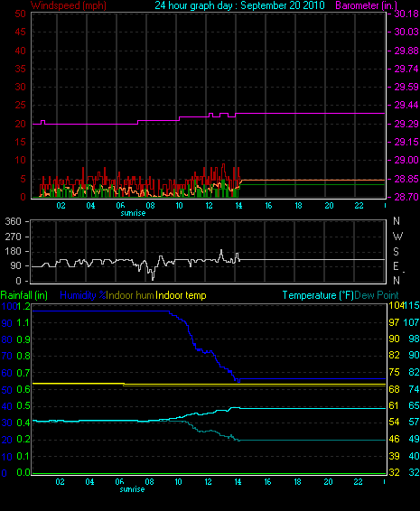Select barometer value 28.70

406,197
